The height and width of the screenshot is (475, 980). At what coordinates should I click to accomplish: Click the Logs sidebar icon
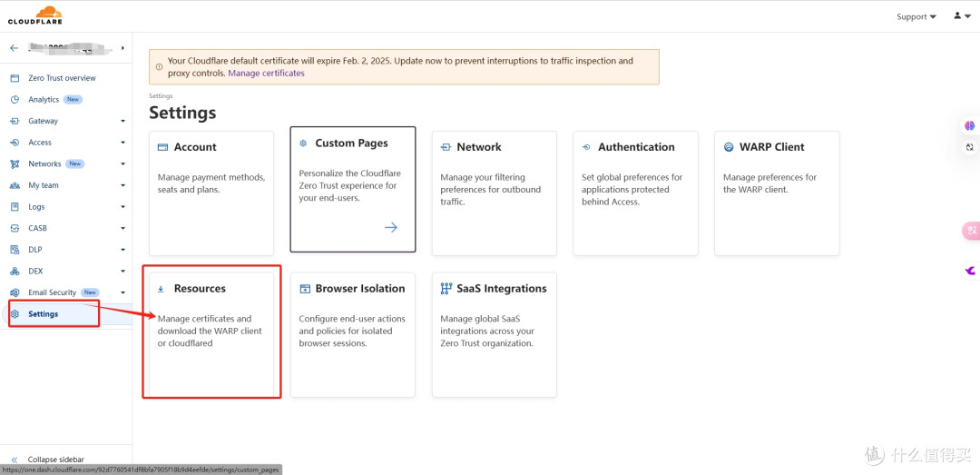click(x=15, y=206)
